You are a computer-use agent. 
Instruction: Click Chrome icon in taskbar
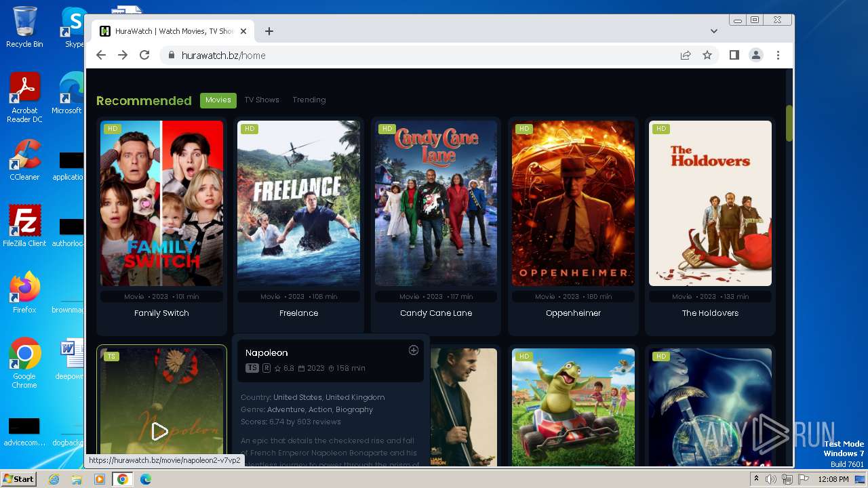[x=122, y=479]
